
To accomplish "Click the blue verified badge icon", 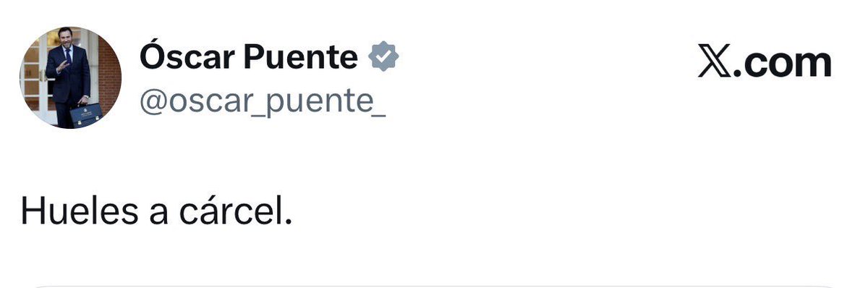I will click(383, 57).
